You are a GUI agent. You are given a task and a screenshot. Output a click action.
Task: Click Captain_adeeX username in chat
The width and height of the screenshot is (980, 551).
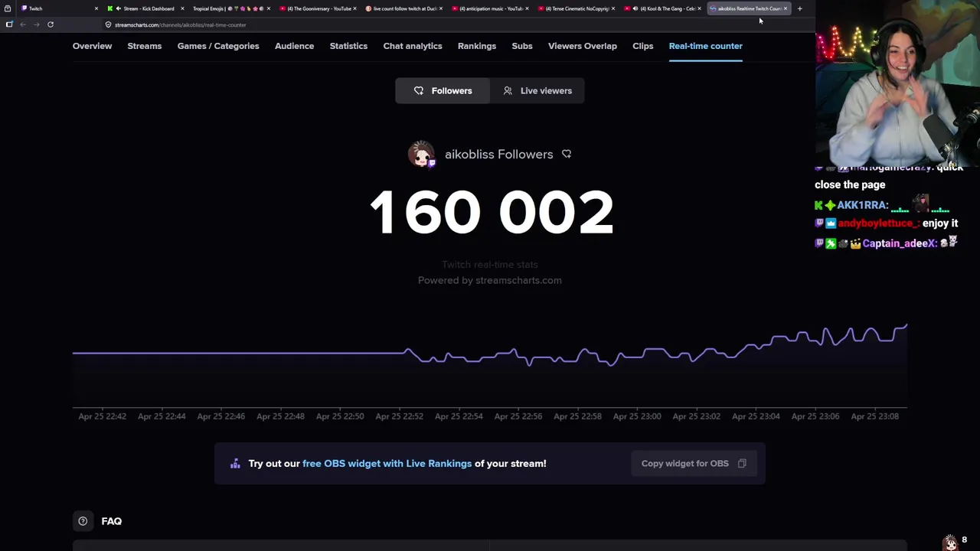pos(899,243)
